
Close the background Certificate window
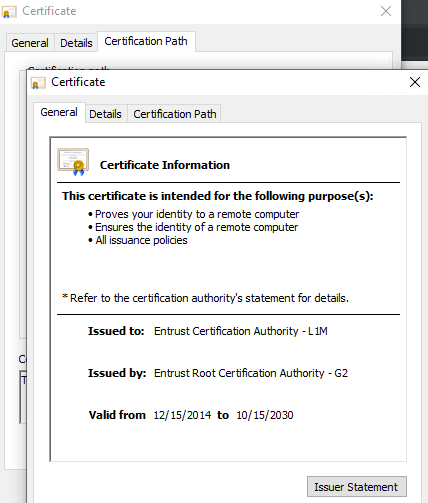pos(386,11)
